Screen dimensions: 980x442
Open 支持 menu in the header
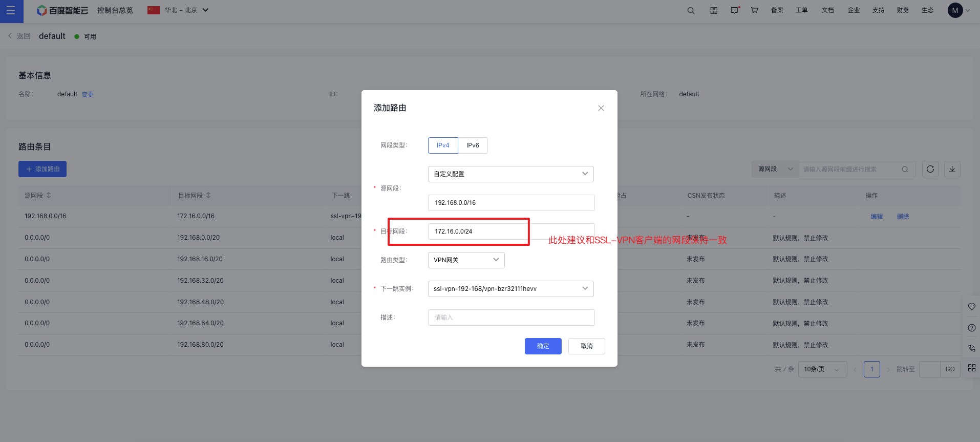(879, 10)
